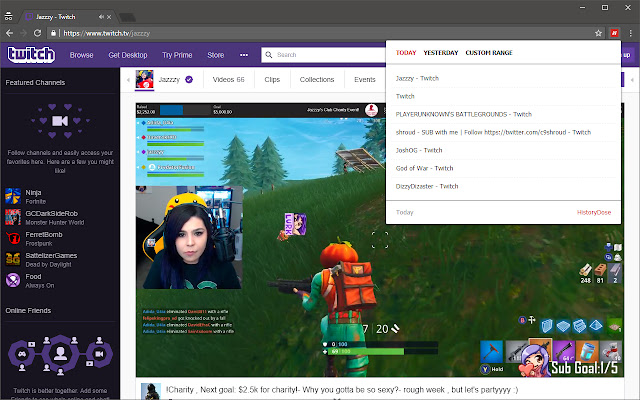The image size is (640, 400).
Task: Click 'Dead by Daylight' game text
Action: pyautogui.click(x=48, y=264)
